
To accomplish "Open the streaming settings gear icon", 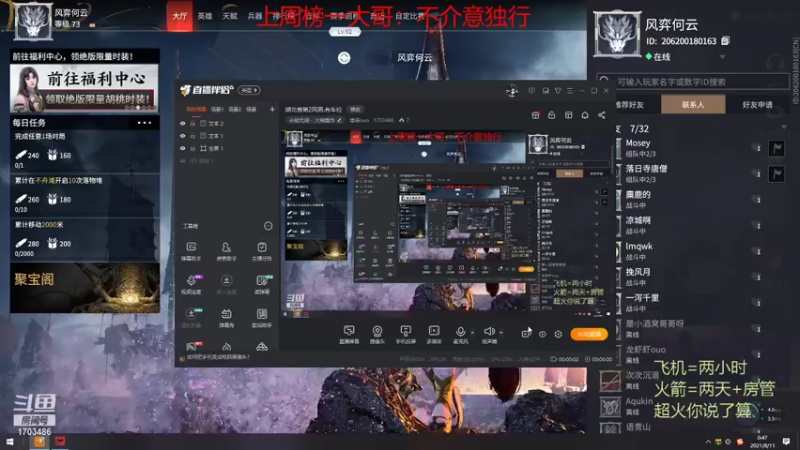I will point(558,334).
